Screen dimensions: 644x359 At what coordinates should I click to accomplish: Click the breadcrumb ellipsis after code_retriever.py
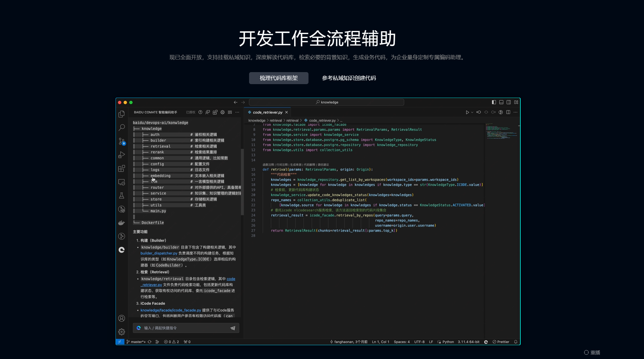click(x=341, y=120)
